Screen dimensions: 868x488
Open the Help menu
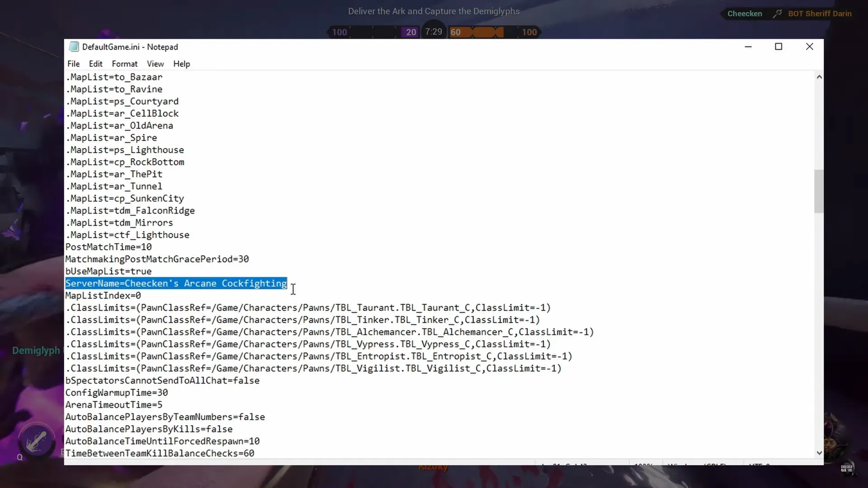[x=181, y=64]
